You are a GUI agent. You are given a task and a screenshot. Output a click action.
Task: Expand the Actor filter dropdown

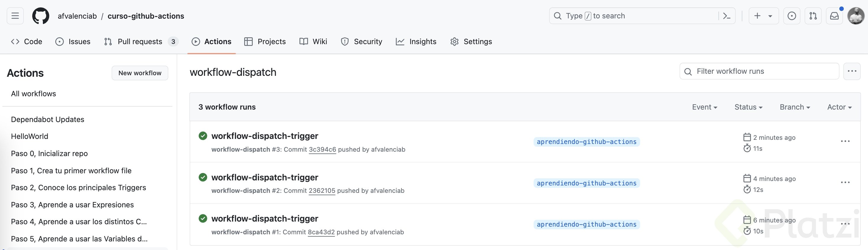pyautogui.click(x=839, y=107)
